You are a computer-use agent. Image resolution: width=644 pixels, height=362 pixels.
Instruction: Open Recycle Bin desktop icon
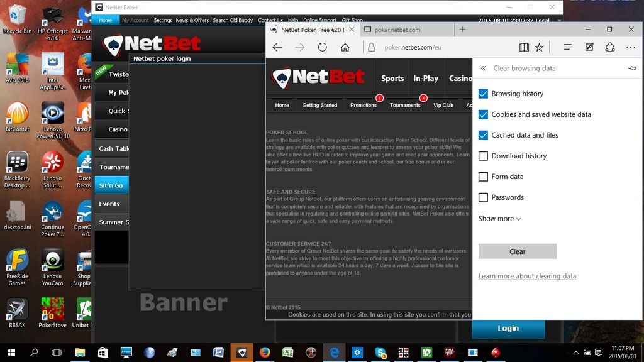point(17,19)
